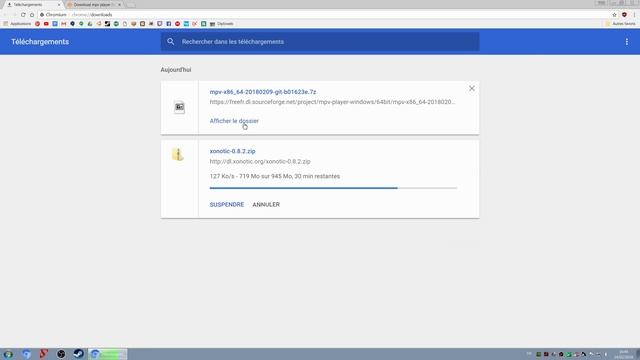
Task: Click the xonotic zip folder icon
Action: (x=178, y=154)
